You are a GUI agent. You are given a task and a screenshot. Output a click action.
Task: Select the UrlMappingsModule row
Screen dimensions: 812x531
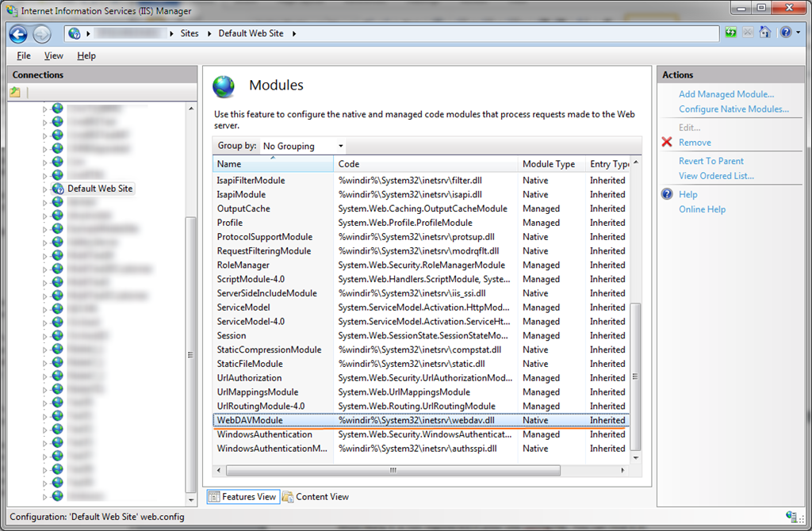coord(422,392)
